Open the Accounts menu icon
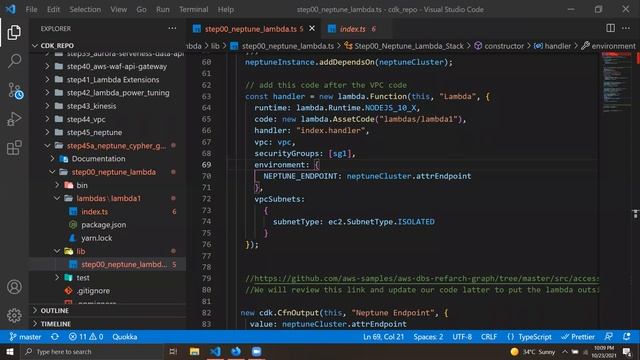The width and height of the screenshot is (640, 360). point(14,287)
